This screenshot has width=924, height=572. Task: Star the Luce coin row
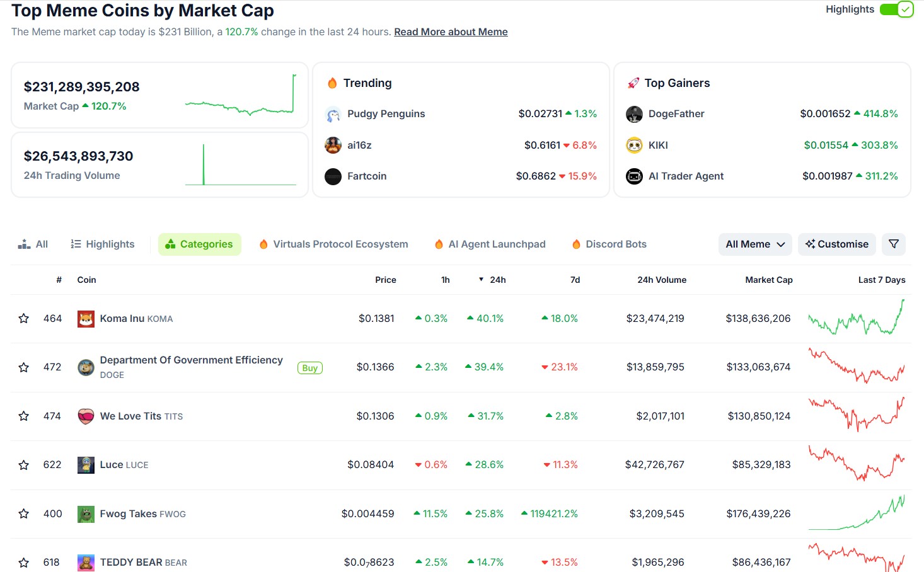pos(24,465)
